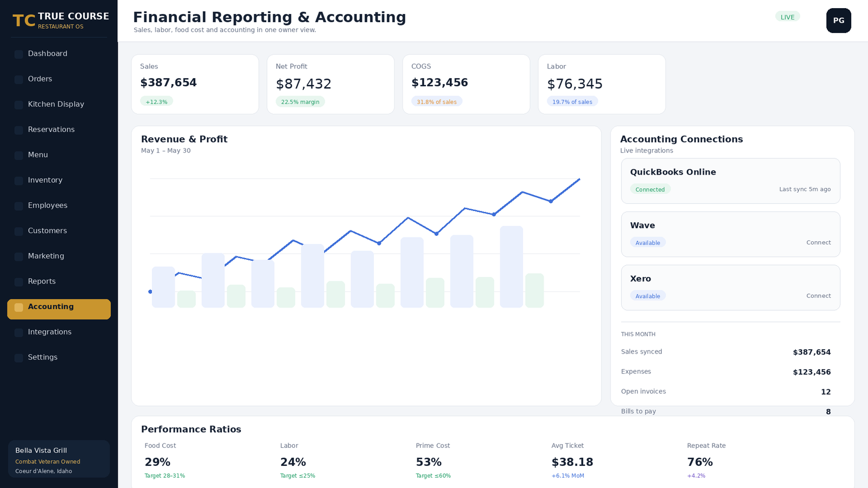This screenshot has width=868, height=488.
Task: Select the Net Profit summary card
Action: point(330,84)
